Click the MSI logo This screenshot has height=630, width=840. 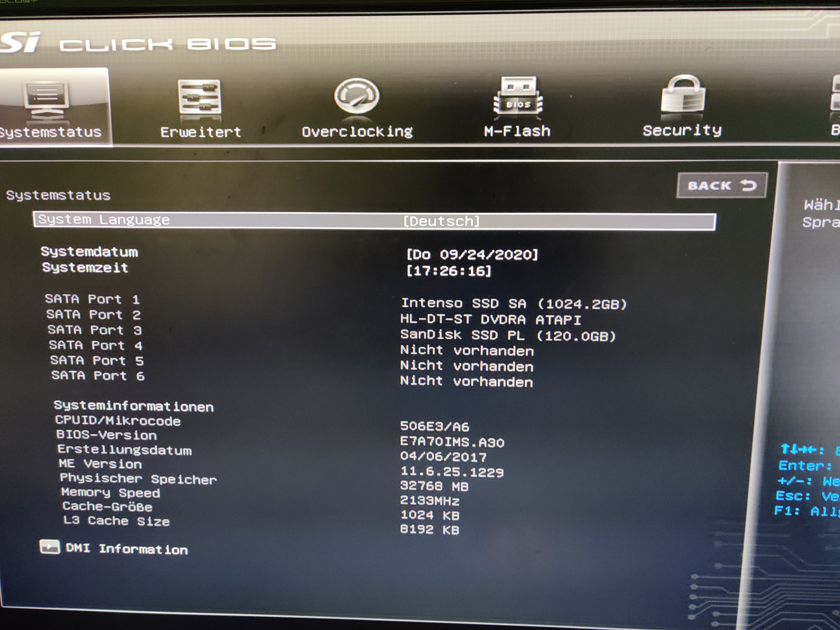(x=20, y=42)
